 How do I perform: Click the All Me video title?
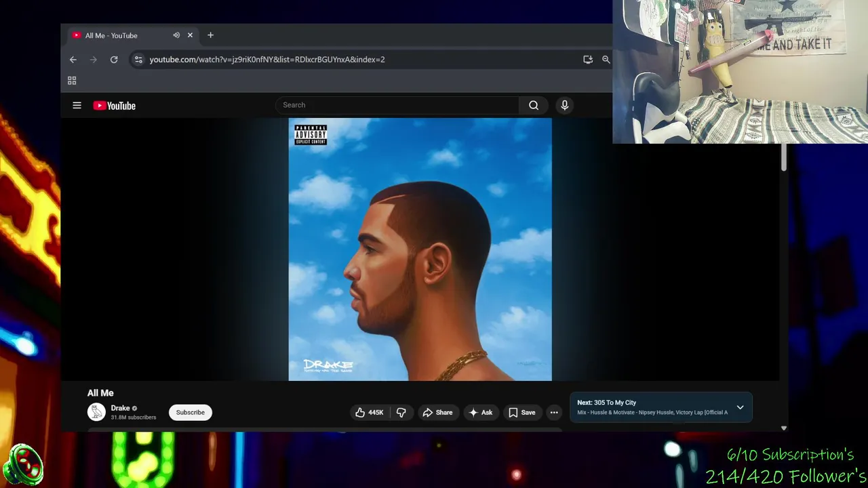coord(100,393)
